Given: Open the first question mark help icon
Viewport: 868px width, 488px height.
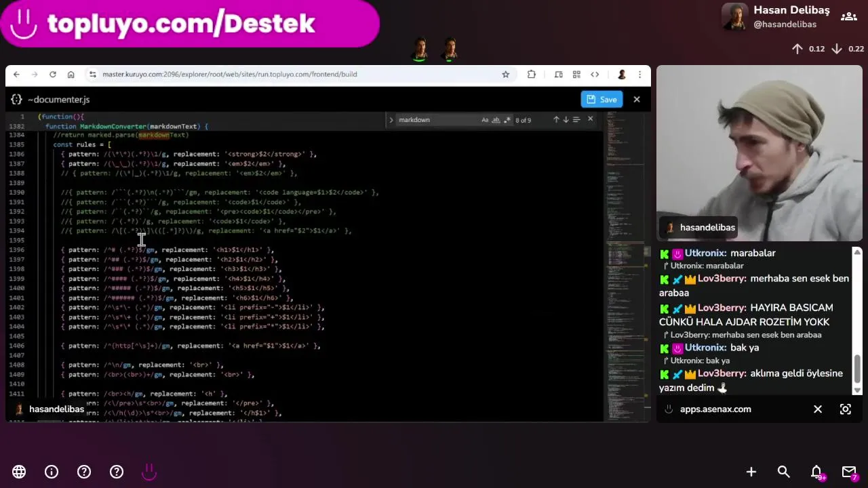Looking at the screenshot, I should [x=84, y=472].
